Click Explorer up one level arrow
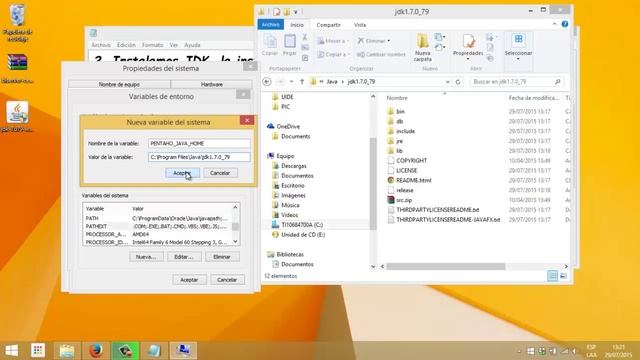Image resolution: width=640 pixels, height=360 pixels. 302,82
